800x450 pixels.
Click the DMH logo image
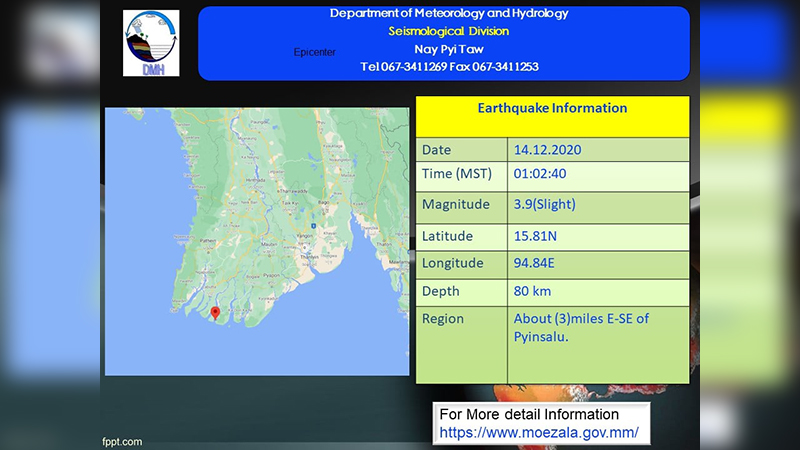coord(151,43)
